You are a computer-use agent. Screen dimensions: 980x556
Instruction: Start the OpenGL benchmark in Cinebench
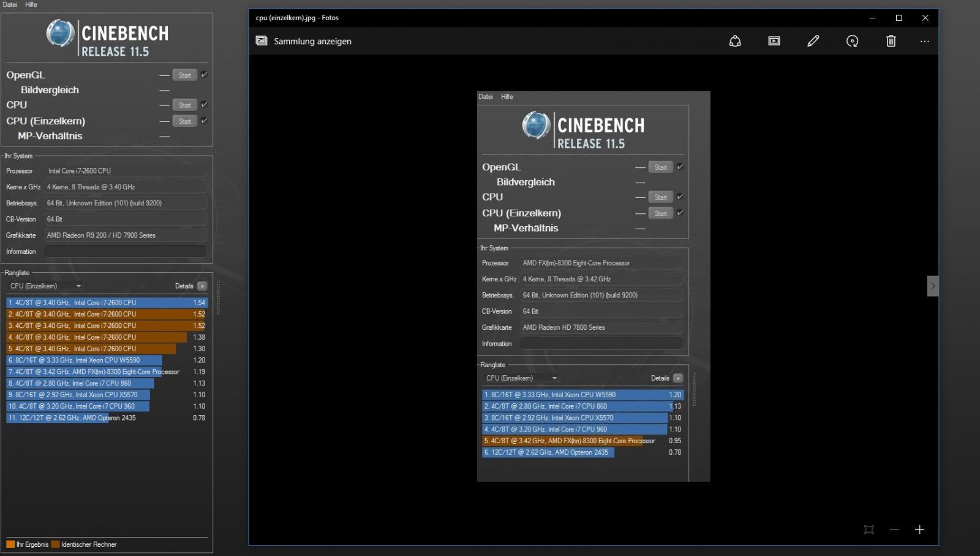pos(184,75)
